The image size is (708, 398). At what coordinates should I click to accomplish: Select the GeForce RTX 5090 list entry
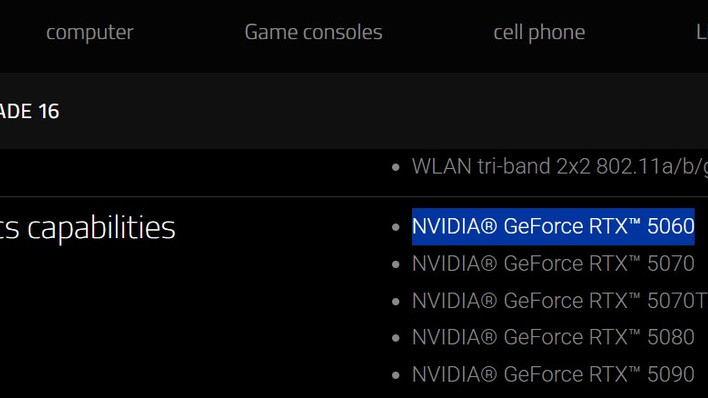553,374
